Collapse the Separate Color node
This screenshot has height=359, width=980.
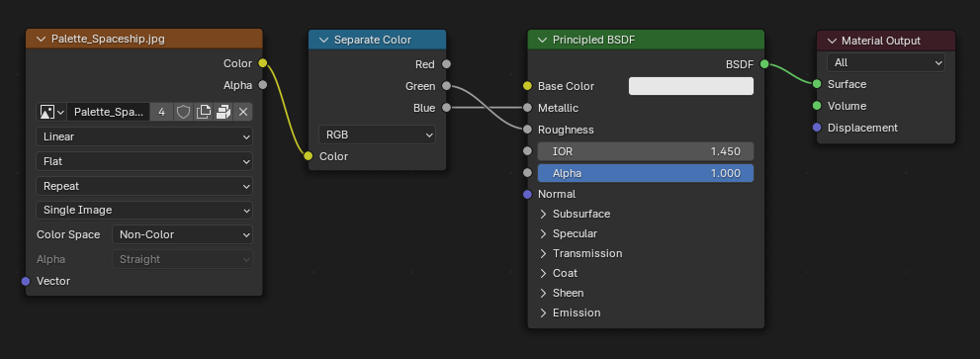[x=323, y=40]
